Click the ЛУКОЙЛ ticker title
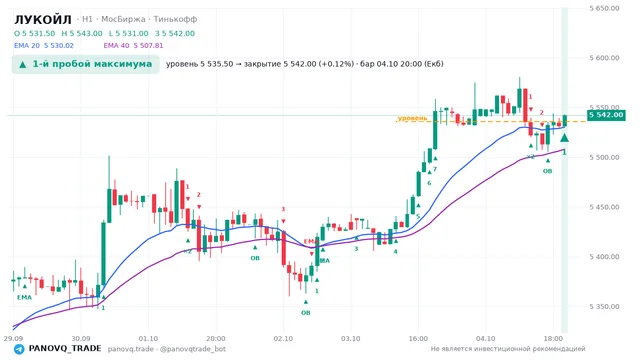The height and width of the screenshot is (360, 640). 43,19
